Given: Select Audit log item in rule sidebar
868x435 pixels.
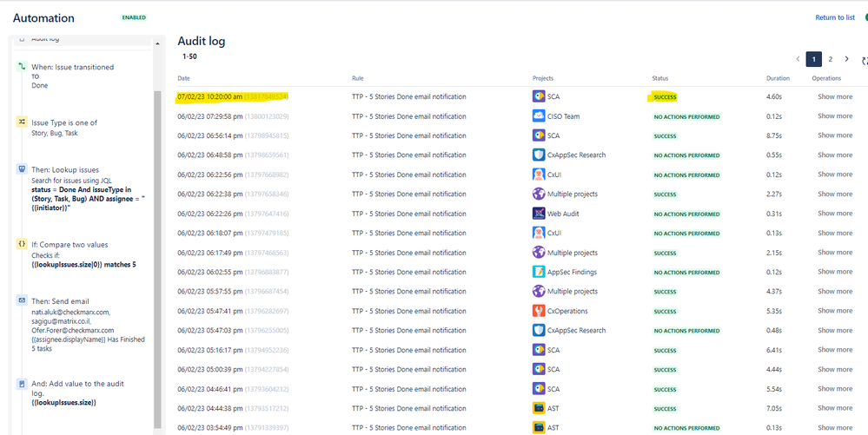Looking at the screenshot, I should 82,40.
